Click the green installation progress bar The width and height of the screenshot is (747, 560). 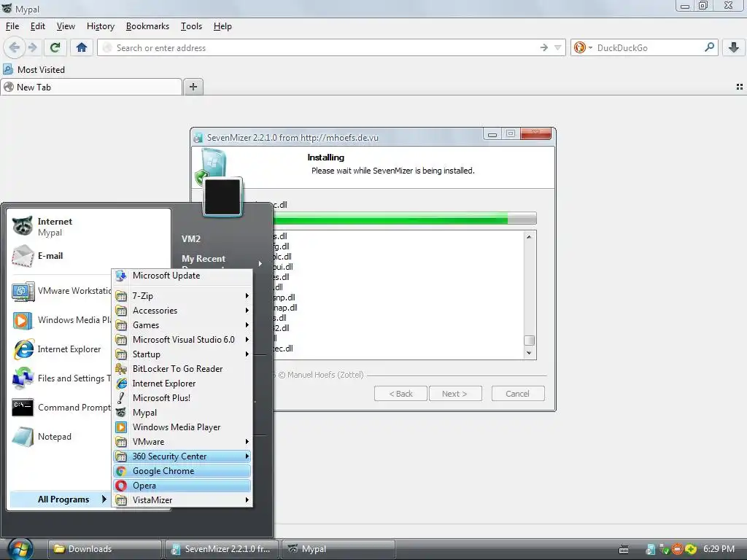404,218
